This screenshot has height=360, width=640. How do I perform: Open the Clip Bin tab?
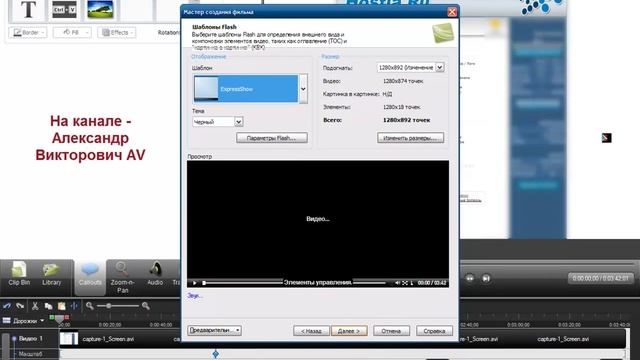(x=19, y=274)
